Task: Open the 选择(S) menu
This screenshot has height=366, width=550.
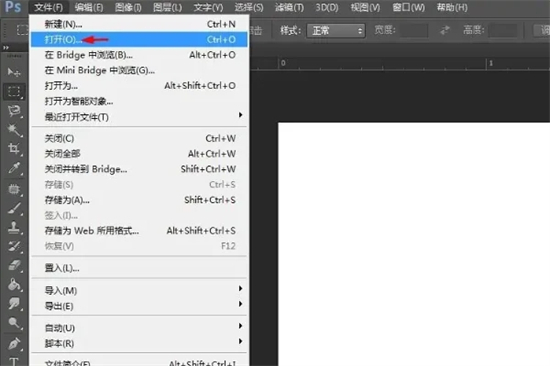Action: 249,7
